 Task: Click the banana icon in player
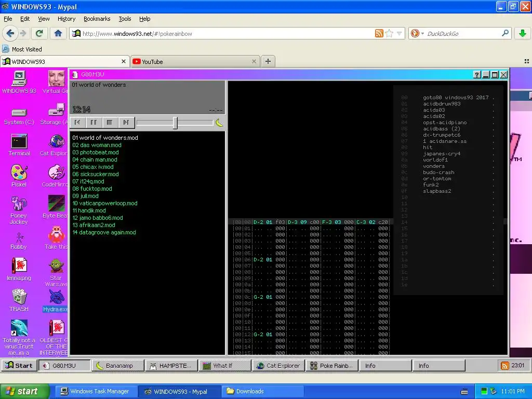point(219,123)
